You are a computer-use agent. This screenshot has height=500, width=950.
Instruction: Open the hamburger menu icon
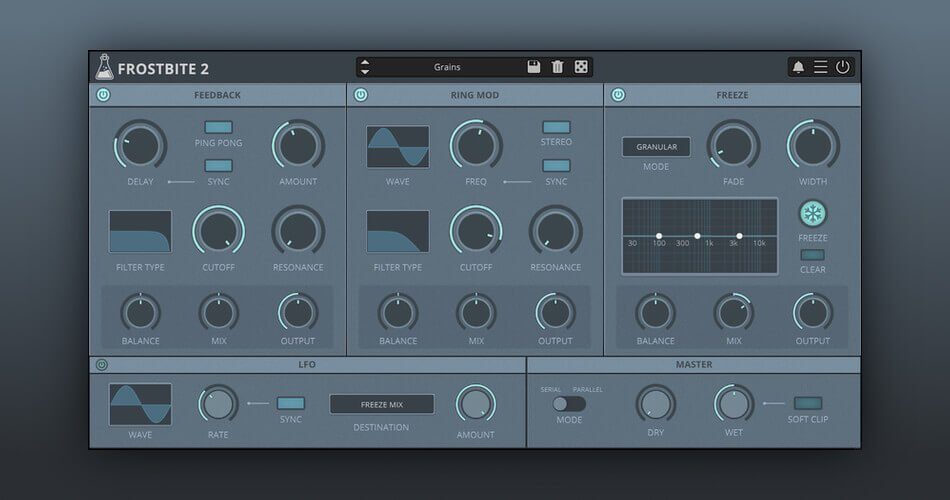[x=820, y=67]
